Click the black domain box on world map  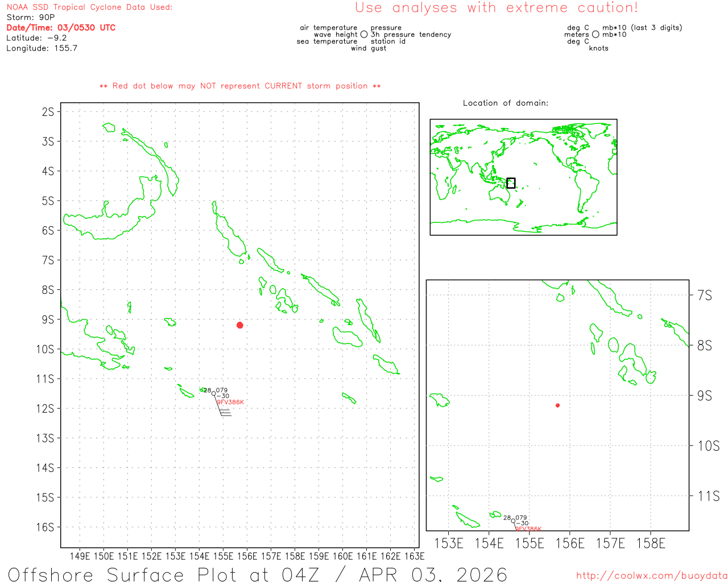511,183
